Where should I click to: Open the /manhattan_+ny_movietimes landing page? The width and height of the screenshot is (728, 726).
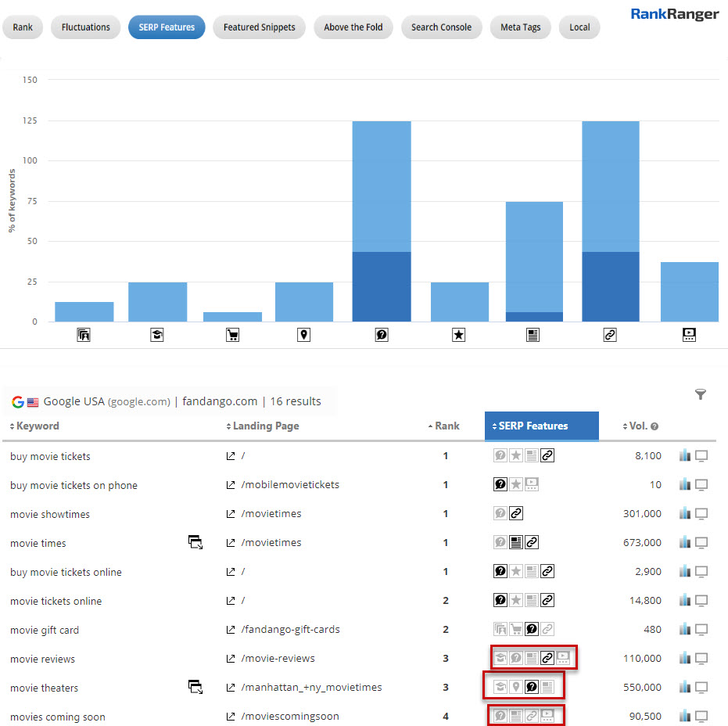(304, 688)
